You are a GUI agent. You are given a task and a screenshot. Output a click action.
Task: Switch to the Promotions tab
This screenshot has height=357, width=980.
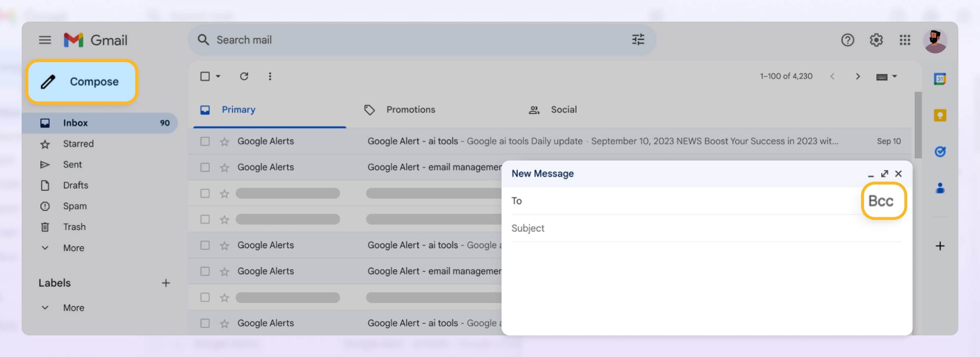(x=410, y=109)
